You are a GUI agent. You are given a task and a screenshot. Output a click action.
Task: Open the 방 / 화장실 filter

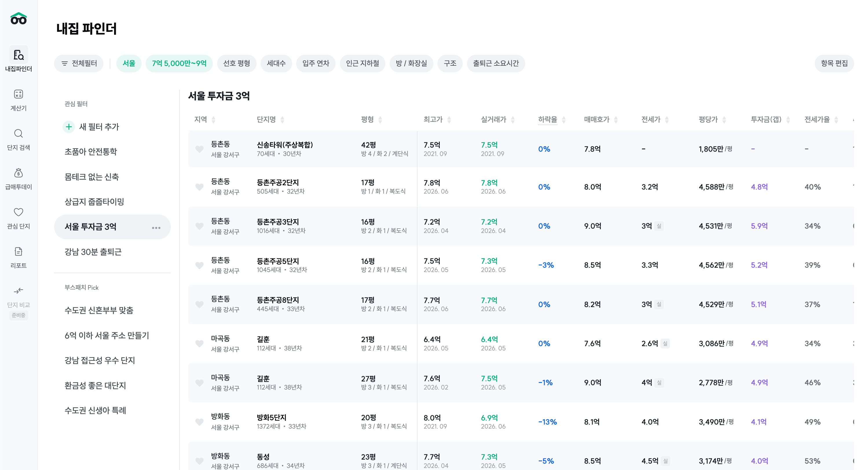tap(411, 63)
